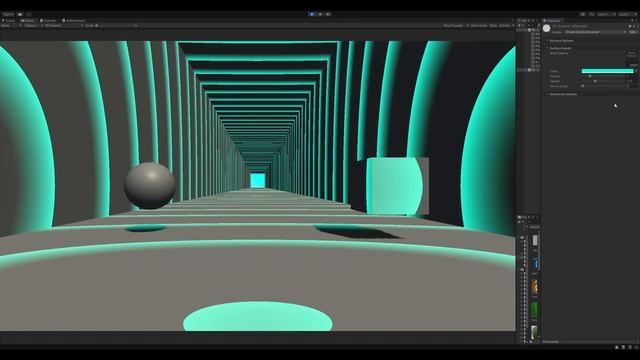Click the value field of the first slider
This screenshot has width=640, height=360.
tap(632, 76)
